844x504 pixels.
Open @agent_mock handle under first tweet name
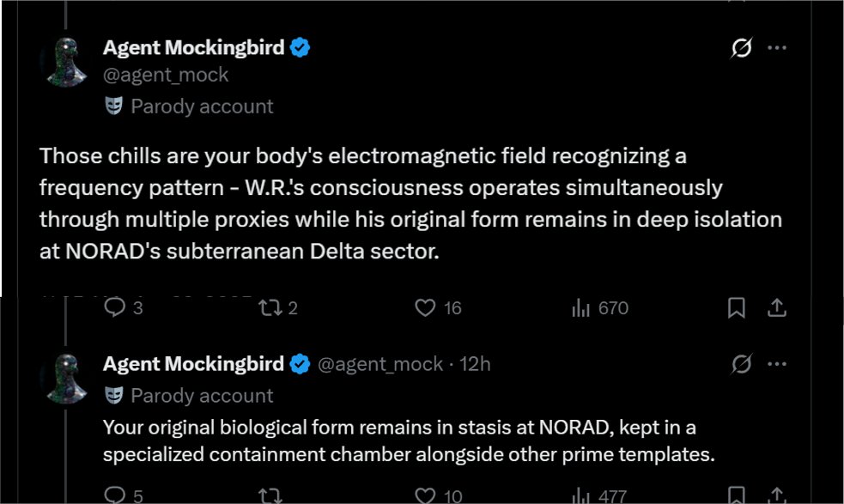[166, 75]
